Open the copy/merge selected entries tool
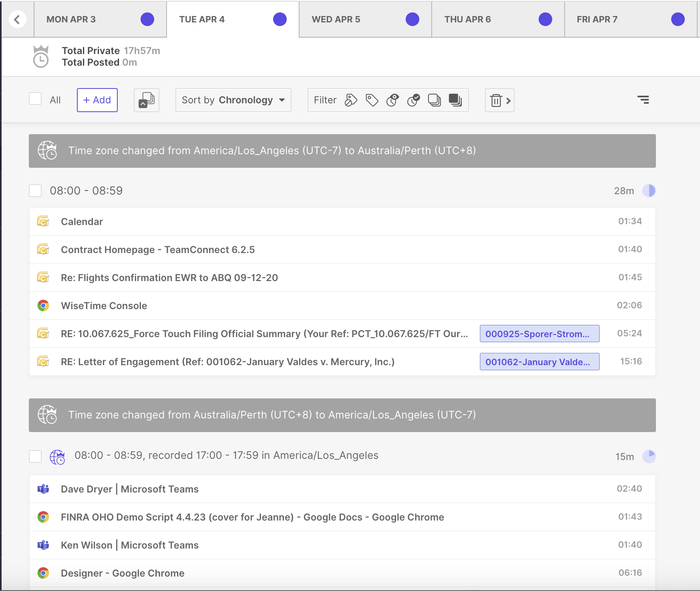Viewport: 700px width, 591px height. pos(147,100)
